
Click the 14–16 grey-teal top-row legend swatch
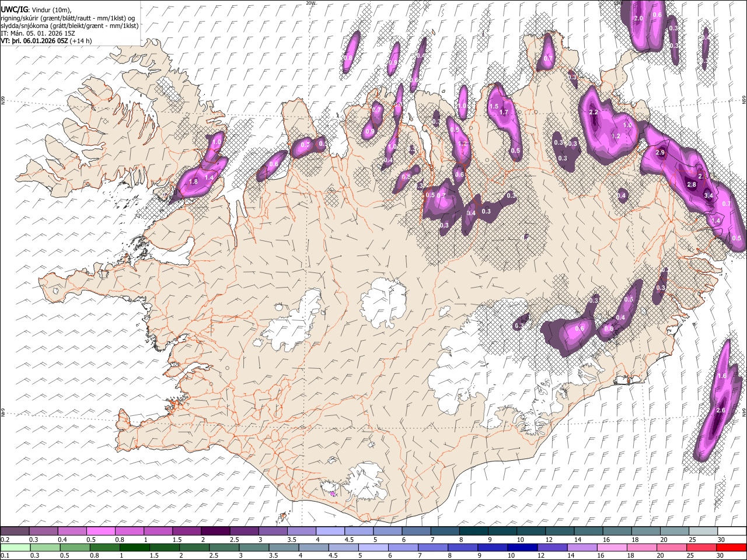588,531
